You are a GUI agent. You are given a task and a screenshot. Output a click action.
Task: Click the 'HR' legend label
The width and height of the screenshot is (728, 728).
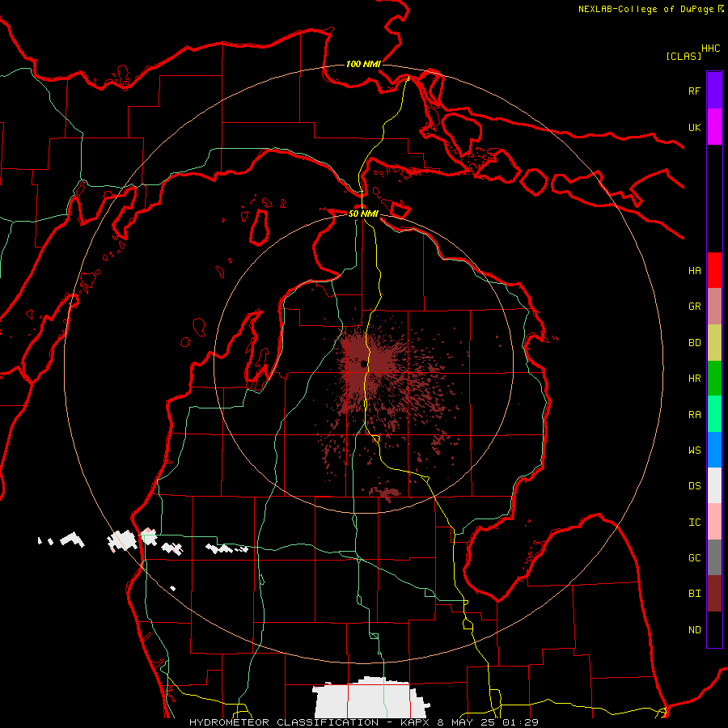pyautogui.click(x=694, y=379)
